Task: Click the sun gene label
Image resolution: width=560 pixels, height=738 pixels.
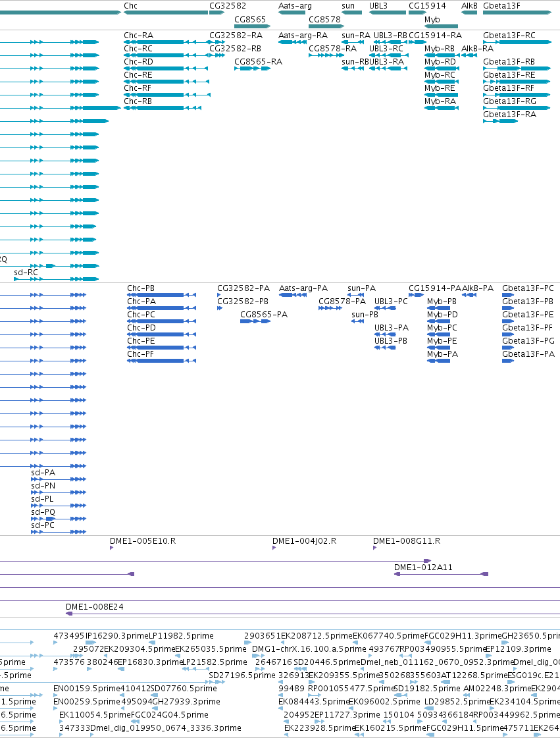Action: click(347, 6)
